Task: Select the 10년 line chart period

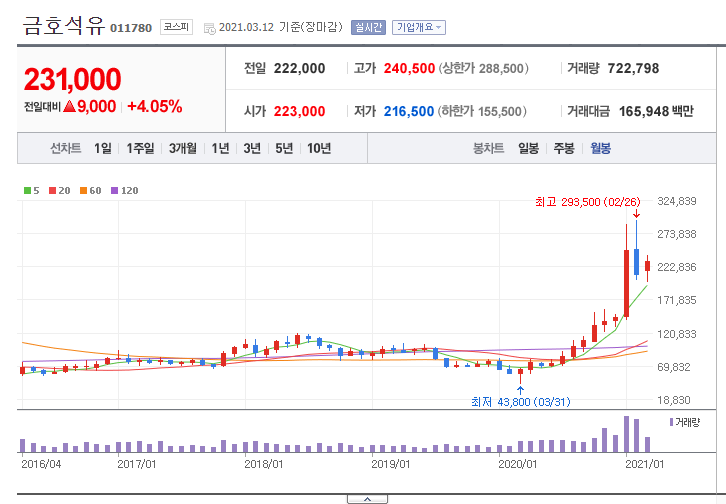Action: pos(319,149)
